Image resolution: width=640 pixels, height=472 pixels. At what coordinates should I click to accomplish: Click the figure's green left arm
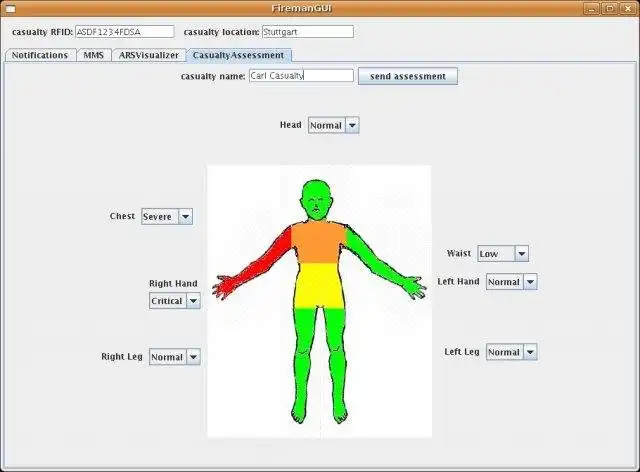point(380,261)
